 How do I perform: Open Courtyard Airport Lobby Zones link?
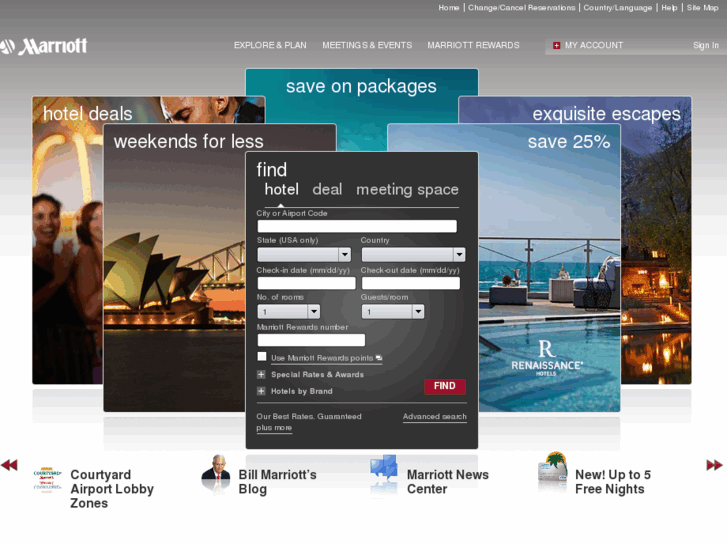pos(112,489)
